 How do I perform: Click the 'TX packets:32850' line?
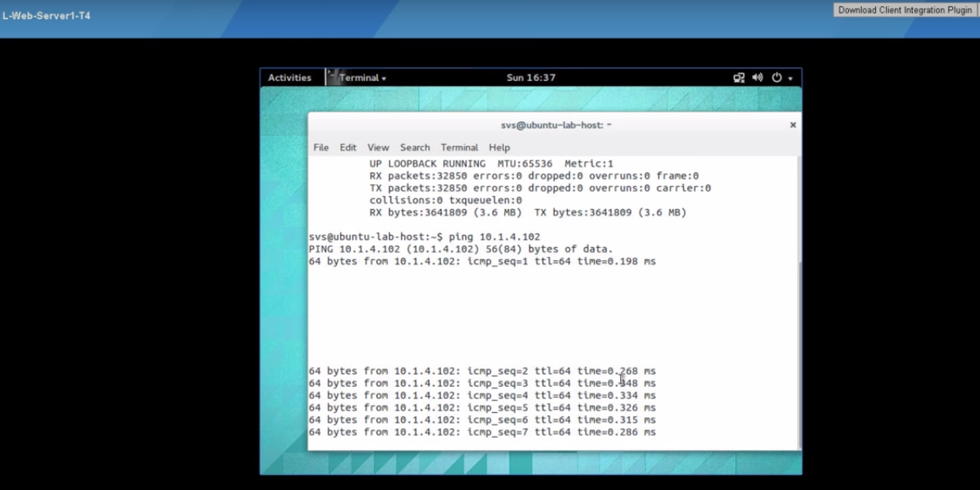tap(540, 188)
